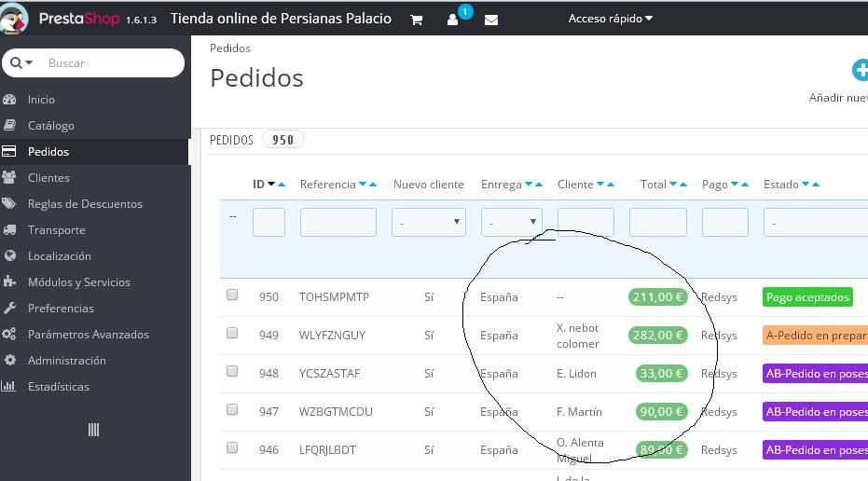Click AB-Pedido en posesión badge for order 948
Screen dimensions: 868x481
point(816,374)
